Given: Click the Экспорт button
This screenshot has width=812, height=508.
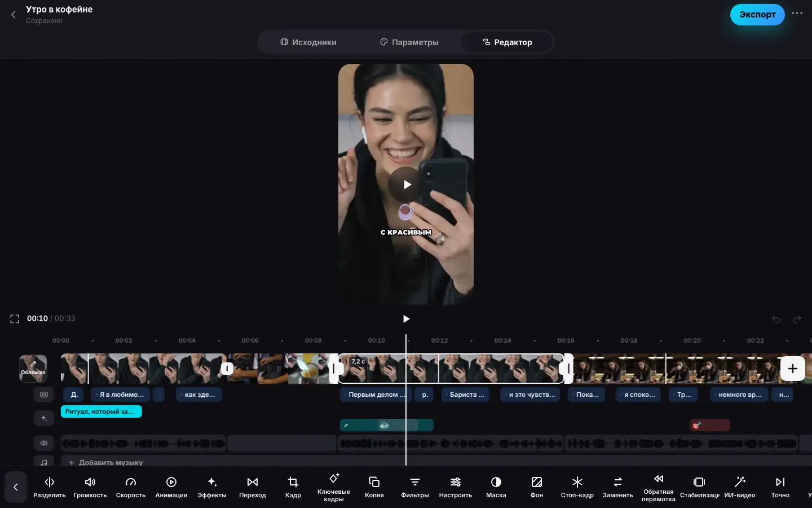Looking at the screenshot, I should (757, 15).
